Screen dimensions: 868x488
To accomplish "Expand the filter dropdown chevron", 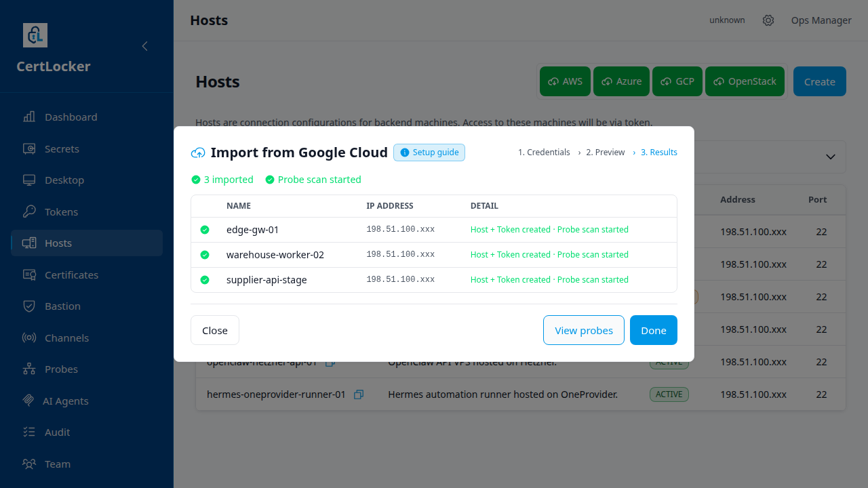I will click(x=830, y=157).
